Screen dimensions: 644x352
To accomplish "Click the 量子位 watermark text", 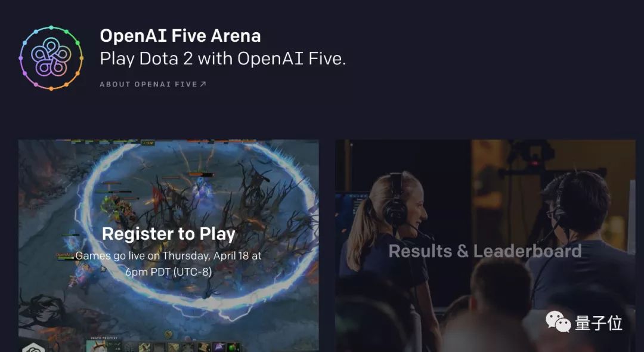I will [599, 323].
